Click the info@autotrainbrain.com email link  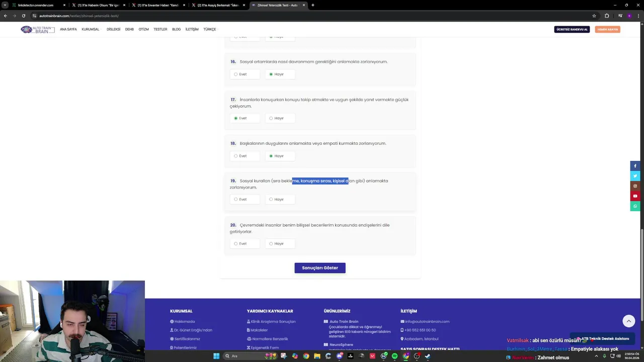(x=425, y=321)
